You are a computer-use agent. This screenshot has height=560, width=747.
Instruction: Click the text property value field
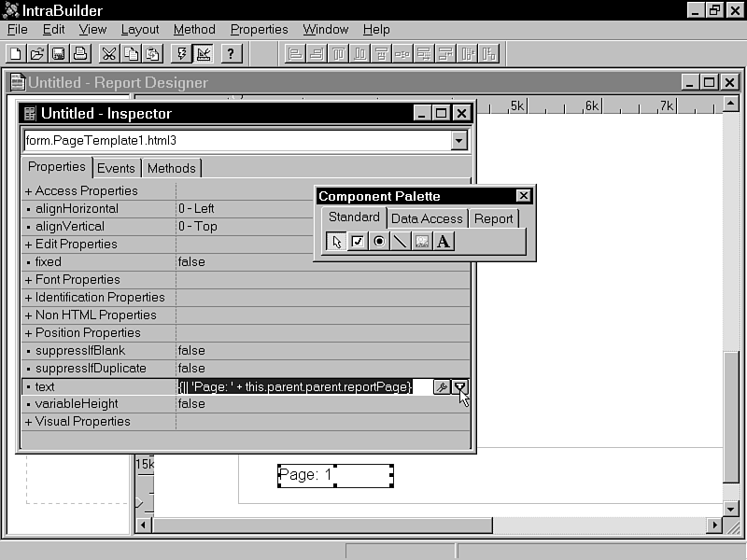coord(299,386)
